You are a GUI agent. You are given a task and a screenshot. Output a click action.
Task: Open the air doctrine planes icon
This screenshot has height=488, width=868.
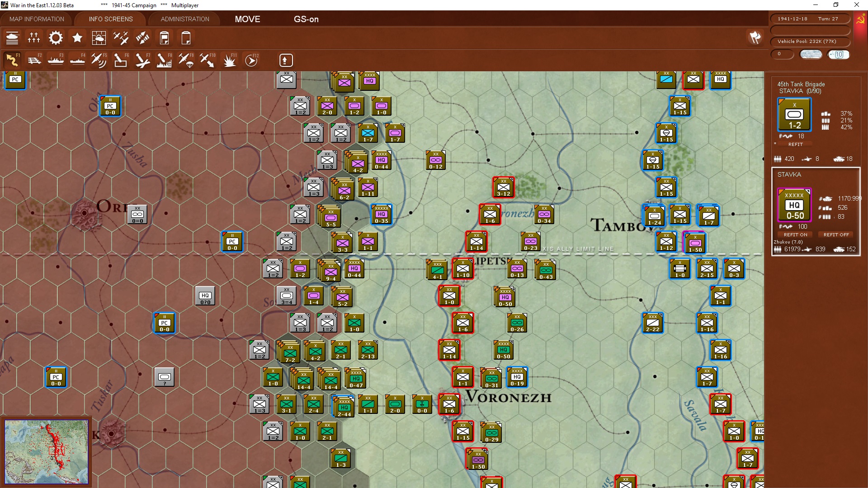tap(121, 38)
